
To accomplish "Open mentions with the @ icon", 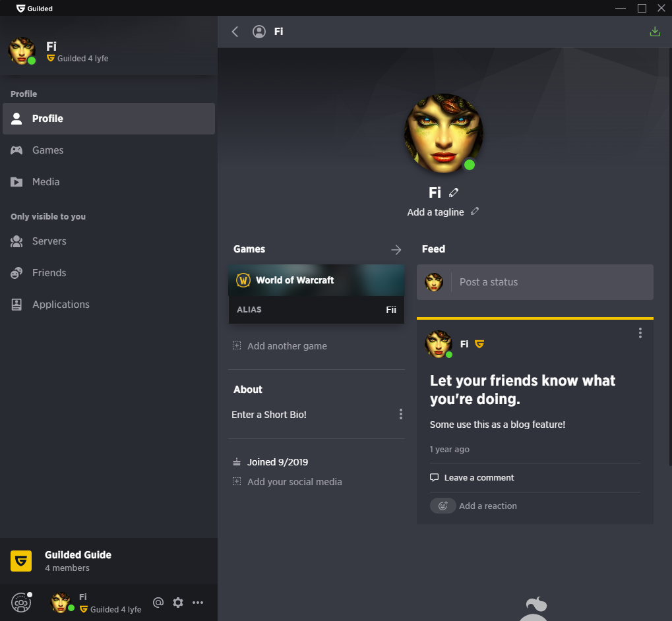I will tap(158, 603).
